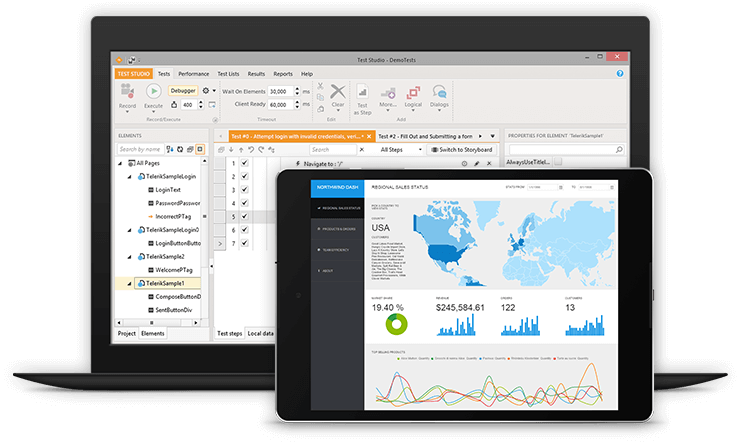This screenshot has width=741, height=442.
Task: Toggle the AlwaysUseTitle property checkbox
Action: [558, 162]
